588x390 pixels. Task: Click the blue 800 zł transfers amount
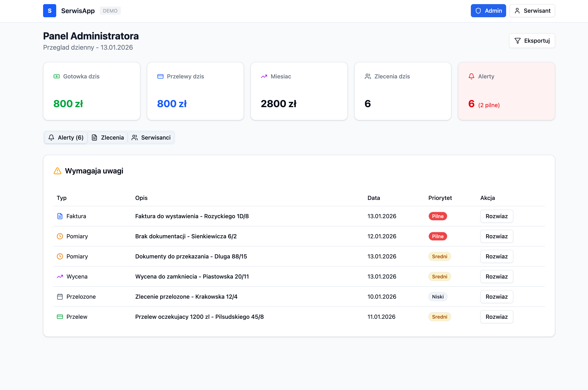coord(172,104)
